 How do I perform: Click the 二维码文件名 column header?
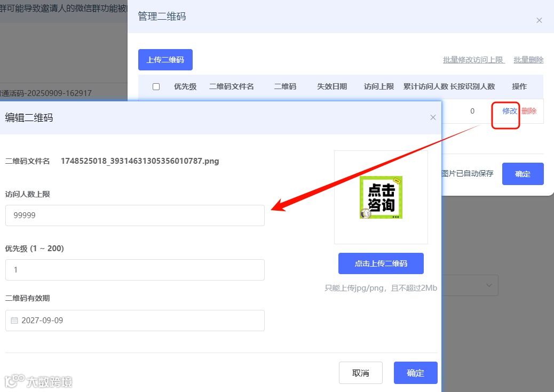click(232, 86)
